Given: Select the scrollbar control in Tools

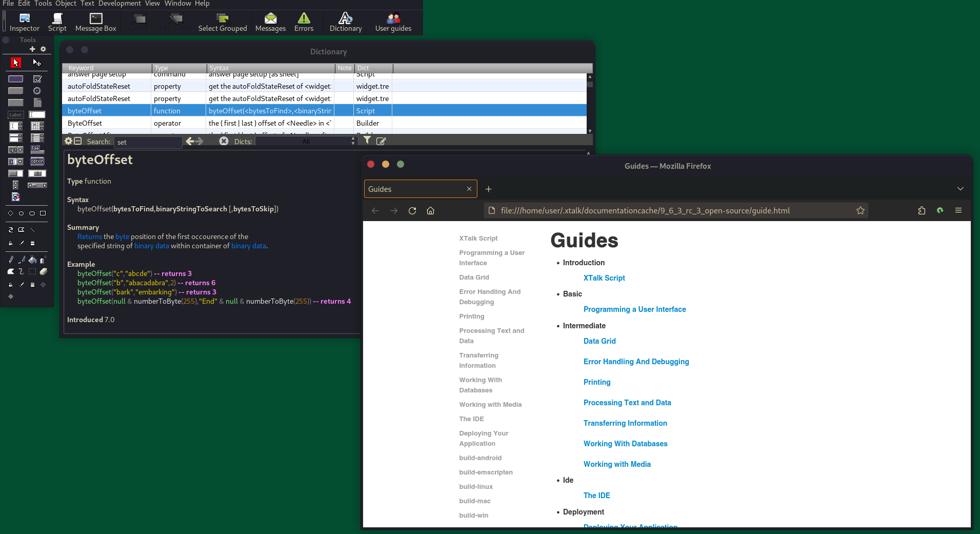Looking at the screenshot, I should 37,185.
